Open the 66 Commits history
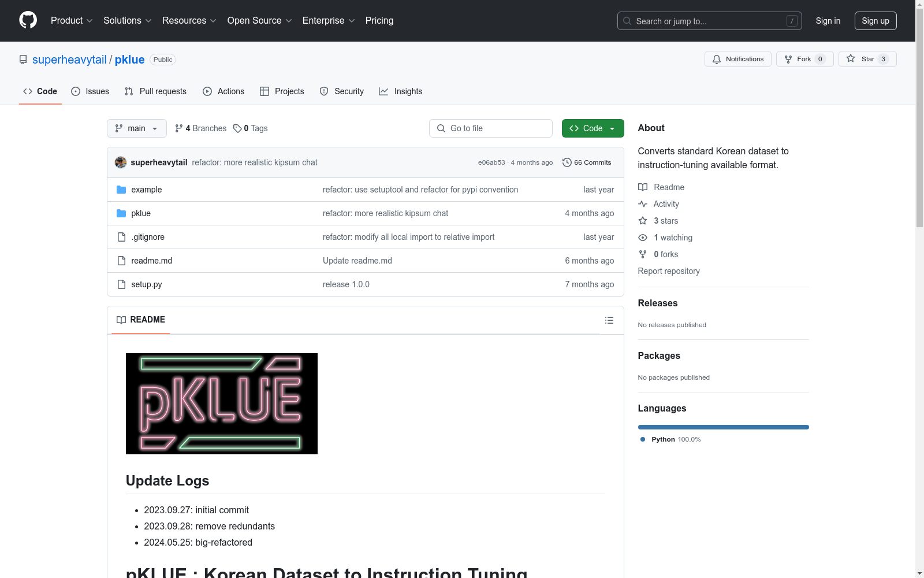 click(587, 162)
